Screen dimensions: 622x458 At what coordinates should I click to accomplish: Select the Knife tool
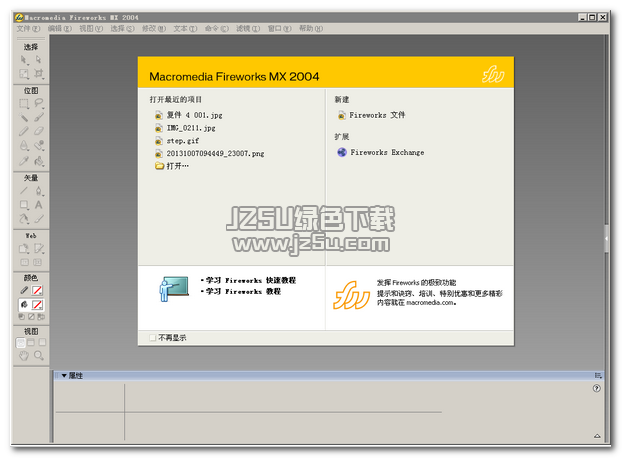[x=38, y=219]
